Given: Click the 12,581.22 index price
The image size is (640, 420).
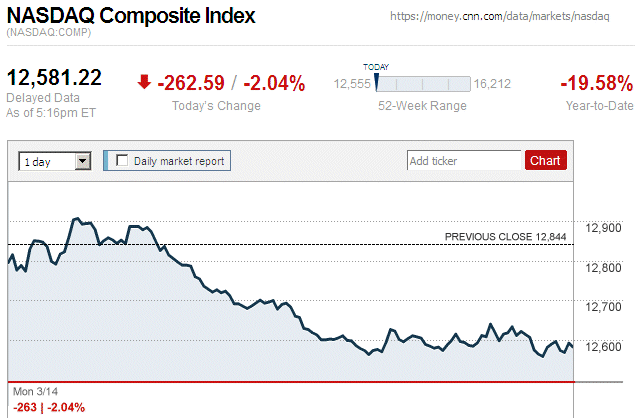Looking at the screenshot, I should (55, 78).
